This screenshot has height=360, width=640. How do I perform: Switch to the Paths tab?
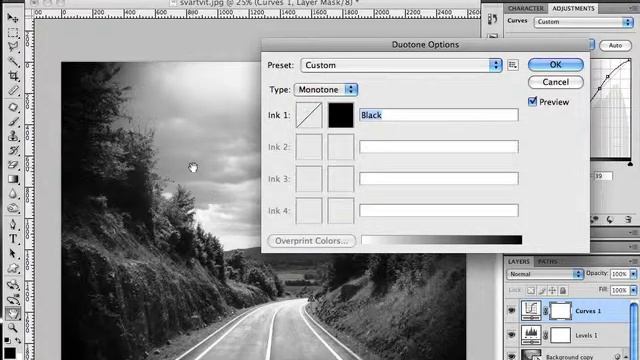(547, 261)
